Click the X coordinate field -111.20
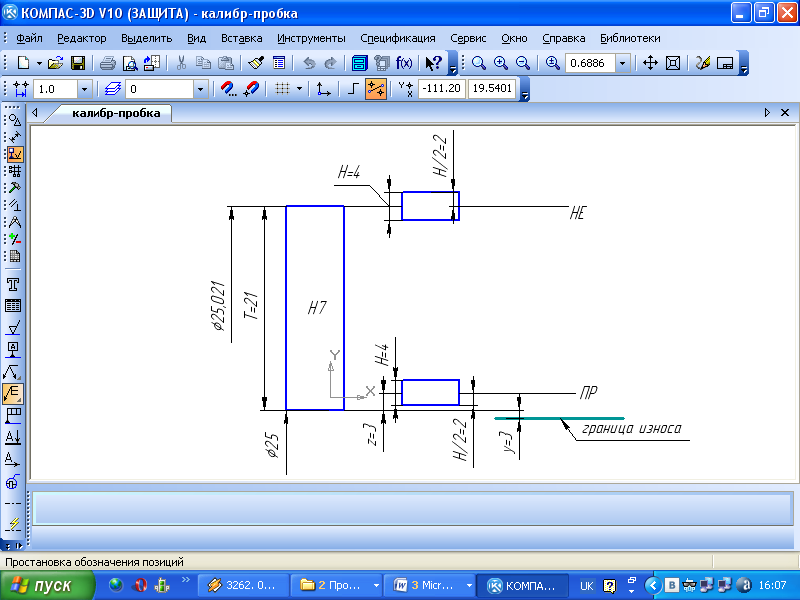The image size is (800, 600). (441, 89)
